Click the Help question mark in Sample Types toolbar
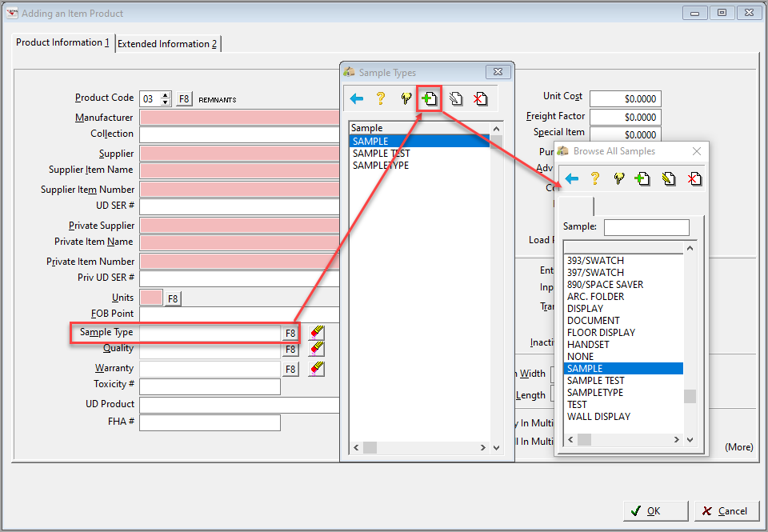 tap(381, 98)
